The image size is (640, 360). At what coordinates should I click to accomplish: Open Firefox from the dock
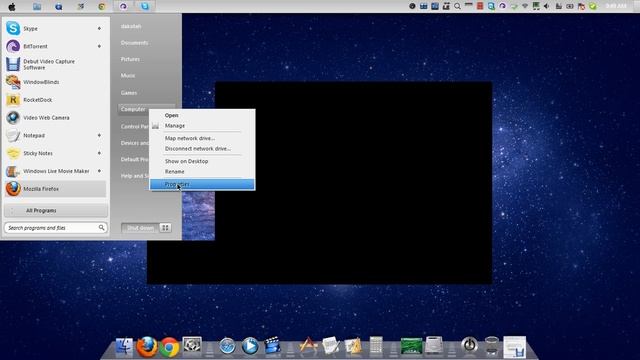[147, 347]
